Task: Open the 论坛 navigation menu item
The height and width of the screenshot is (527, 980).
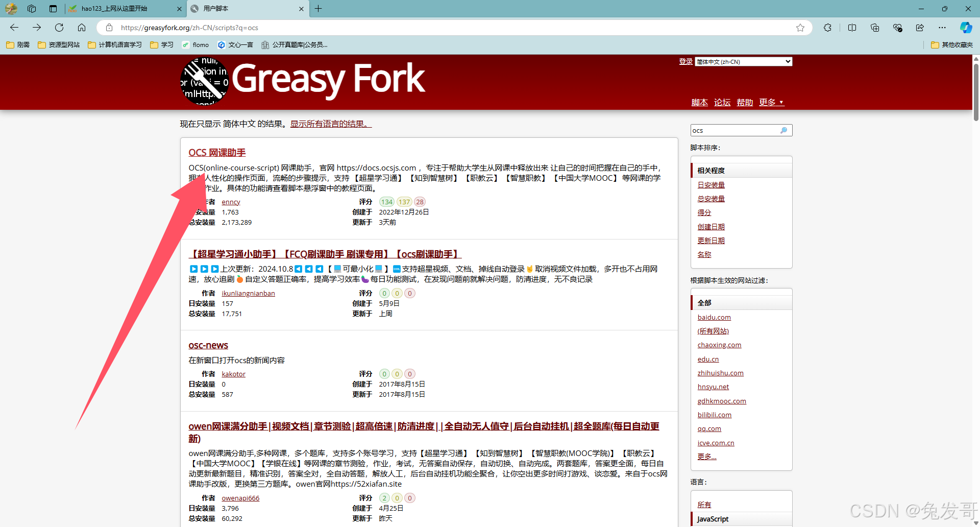Action: pos(722,102)
